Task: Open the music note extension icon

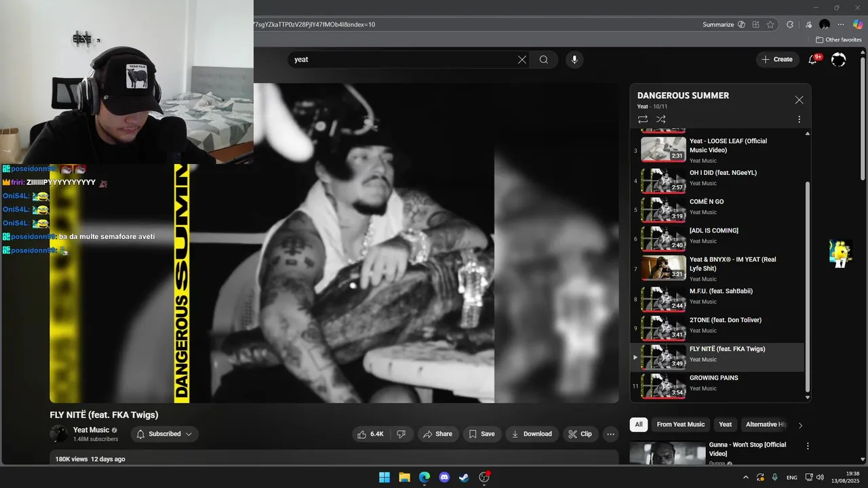Action: [x=808, y=24]
